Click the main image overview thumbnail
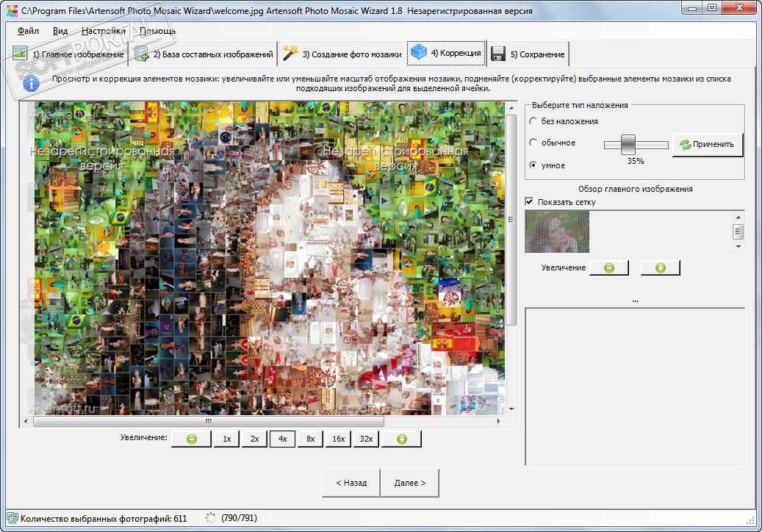 [557, 231]
